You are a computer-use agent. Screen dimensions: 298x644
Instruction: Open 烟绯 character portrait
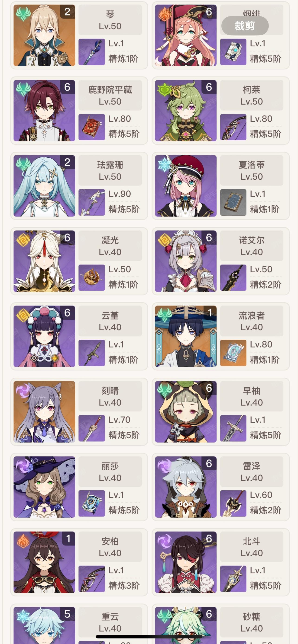point(186,35)
